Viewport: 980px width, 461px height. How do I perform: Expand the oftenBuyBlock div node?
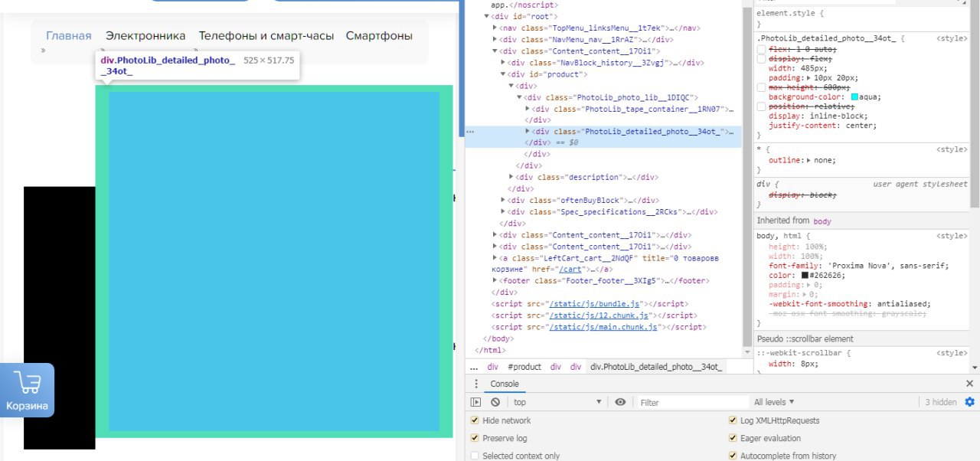click(x=503, y=201)
